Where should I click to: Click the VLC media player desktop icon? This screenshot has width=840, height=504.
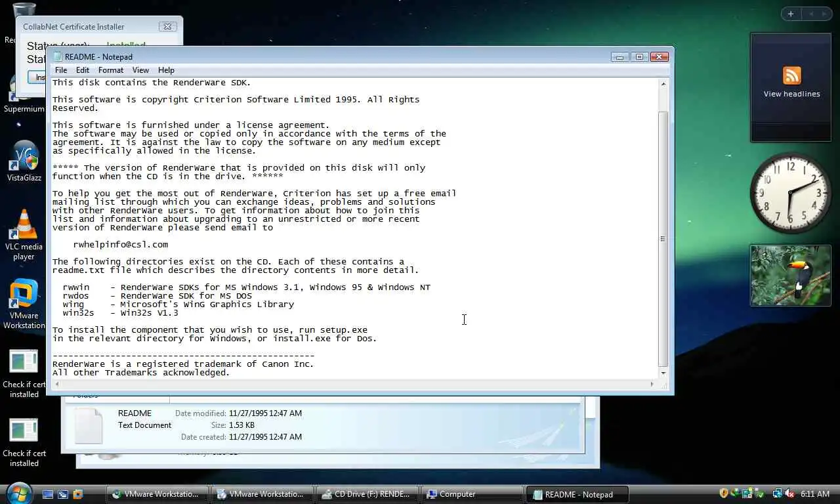pos(24,235)
